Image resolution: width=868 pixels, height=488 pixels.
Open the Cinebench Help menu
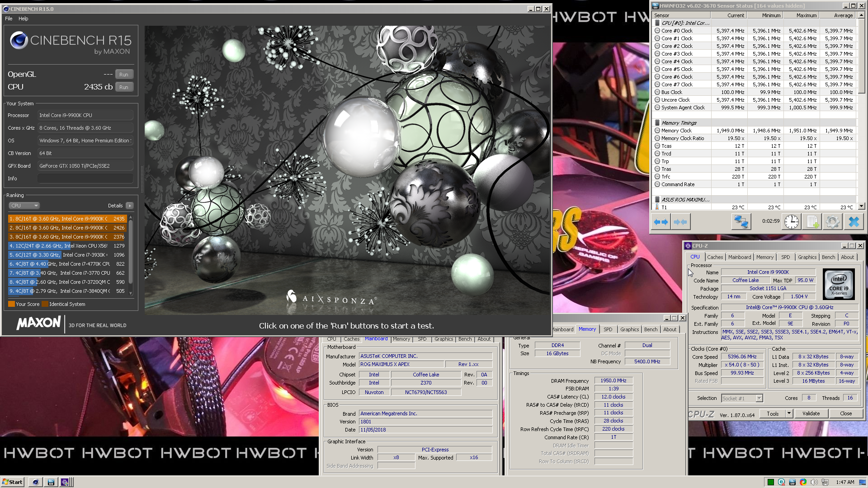tap(24, 19)
